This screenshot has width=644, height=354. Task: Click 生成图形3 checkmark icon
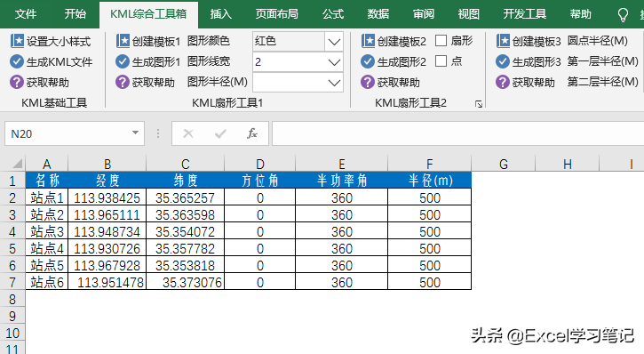point(503,61)
